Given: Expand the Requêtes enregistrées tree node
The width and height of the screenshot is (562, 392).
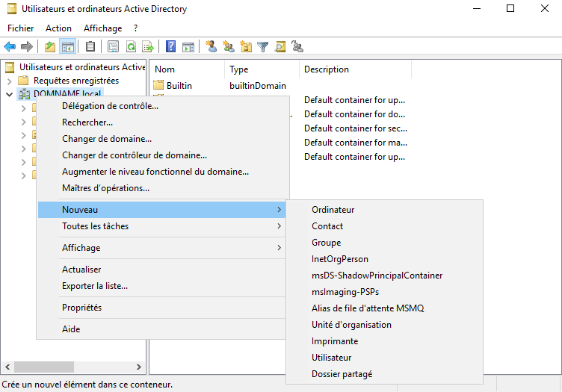Looking at the screenshot, I should (x=9, y=81).
